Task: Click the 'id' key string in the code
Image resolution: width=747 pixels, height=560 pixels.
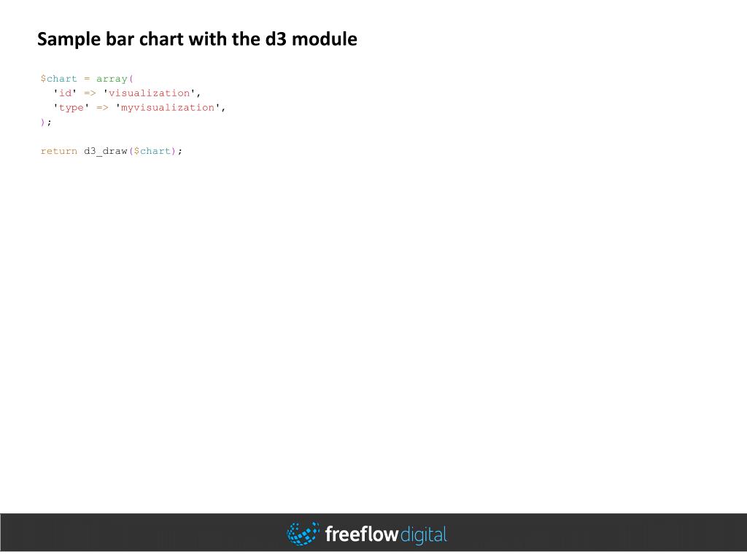Action: 65,93
